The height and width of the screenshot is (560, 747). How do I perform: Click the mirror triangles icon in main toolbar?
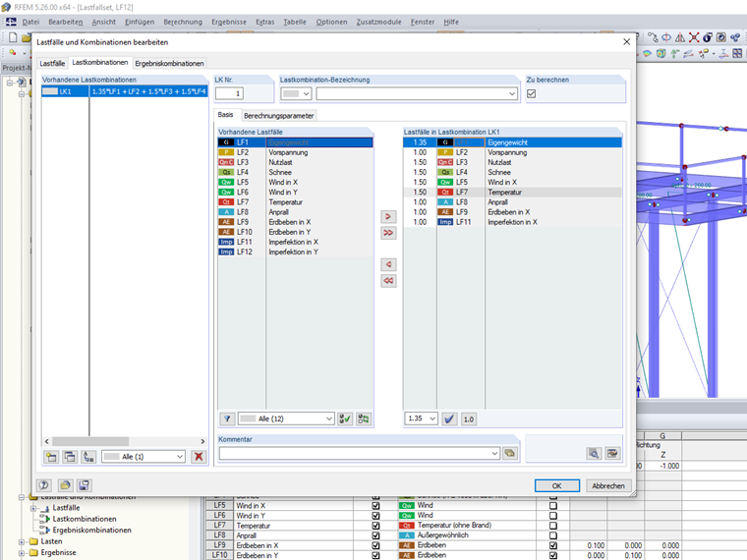pyautogui.click(x=680, y=37)
